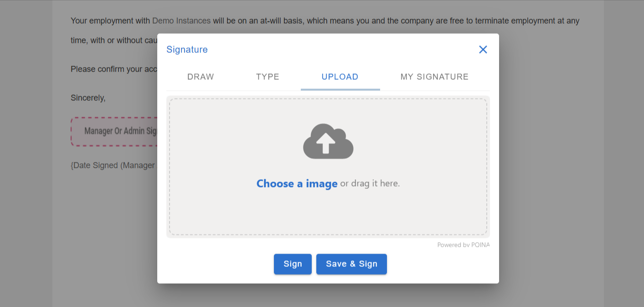Viewport: 644px width, 307px height.
Task: Click the "Your employment with" text
Action: point(110,21)
